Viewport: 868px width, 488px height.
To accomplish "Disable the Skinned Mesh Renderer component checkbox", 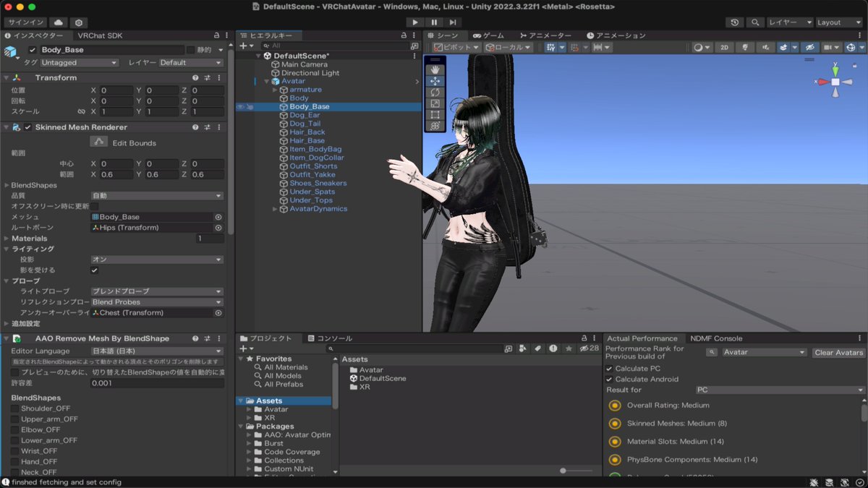I will pos(27,127).
